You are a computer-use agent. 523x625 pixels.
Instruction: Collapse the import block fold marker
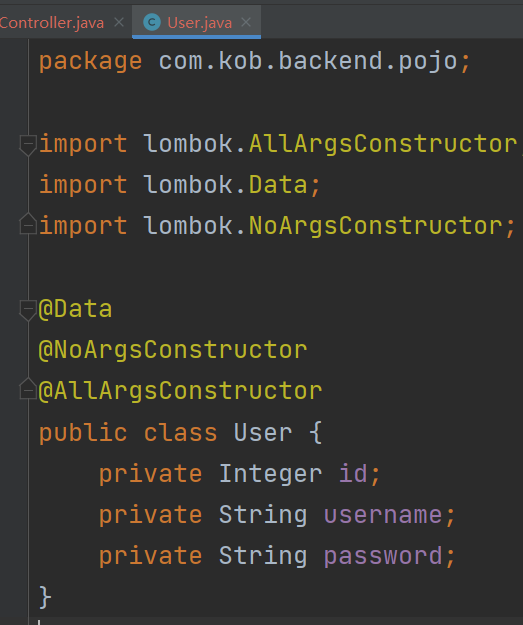pos(28,144)
